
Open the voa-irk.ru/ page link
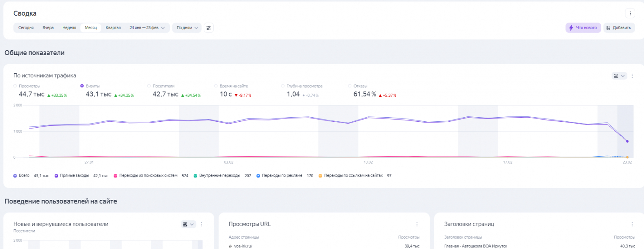(243, 246)
